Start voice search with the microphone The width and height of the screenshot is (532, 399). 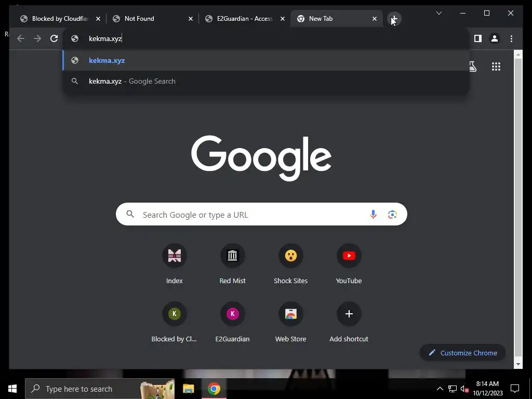click(373, 215)
